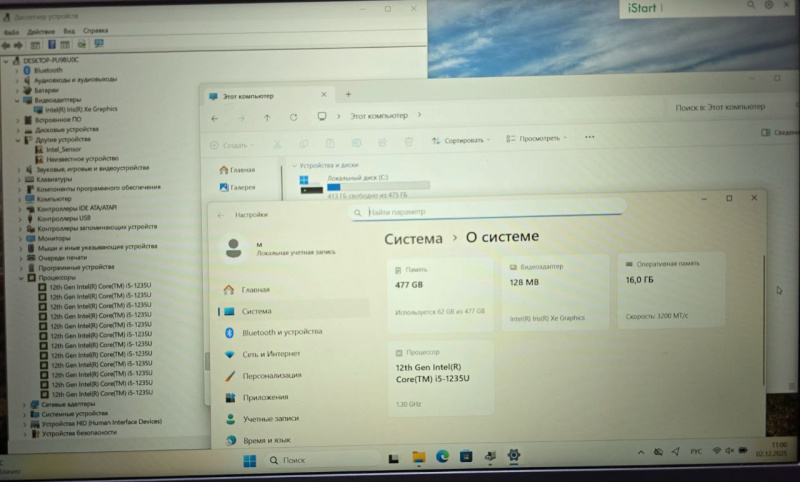Click the Up arrow in File Explorer

pos(267,117)
